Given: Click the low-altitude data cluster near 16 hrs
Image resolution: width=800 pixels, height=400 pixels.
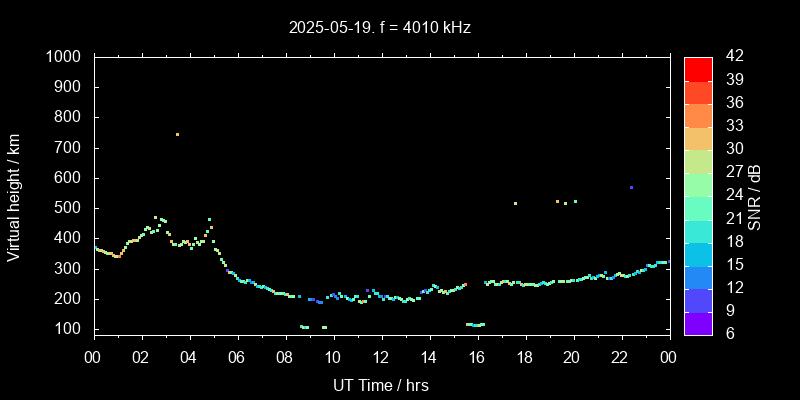Looking at the screenshot, I should coord(475,324).
